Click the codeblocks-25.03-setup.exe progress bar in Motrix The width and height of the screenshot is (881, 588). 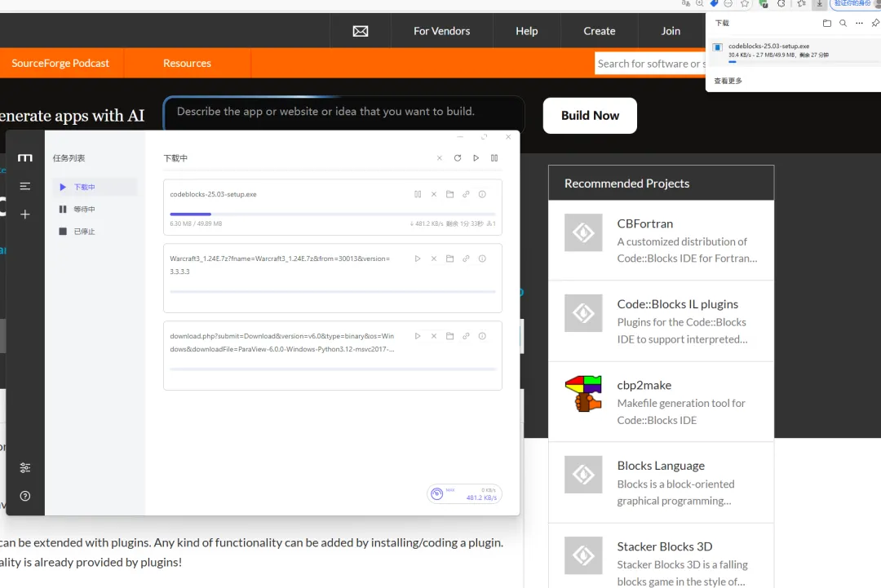pos(333,214)
